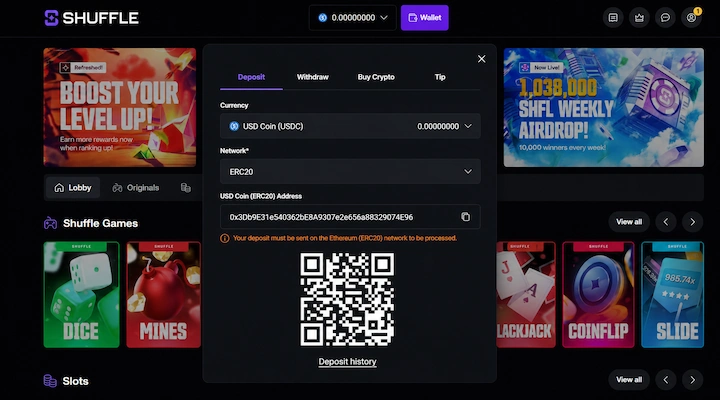Click the Refreshed! badge on left banner
The height and width of the screenshot is (400, 720).
tap(83, 68)
